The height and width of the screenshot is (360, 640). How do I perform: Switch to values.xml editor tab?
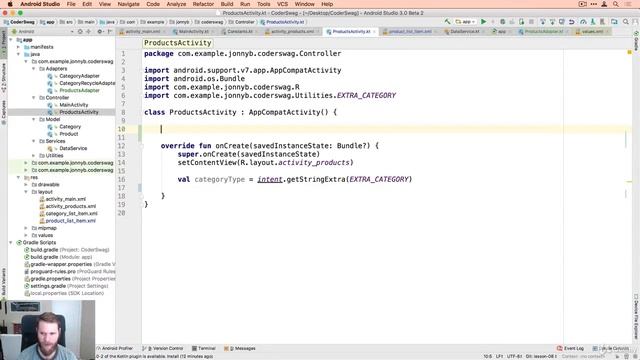tap(592, 31)
